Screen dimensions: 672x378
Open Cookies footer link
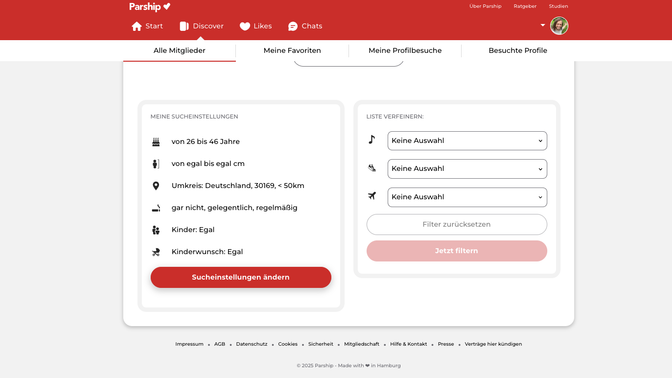tap(288, 344)
